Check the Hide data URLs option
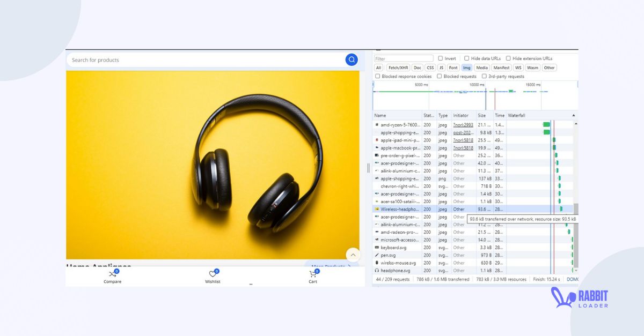Image resolution: width=644 pixels, height=336 pixels. (467, 58)
